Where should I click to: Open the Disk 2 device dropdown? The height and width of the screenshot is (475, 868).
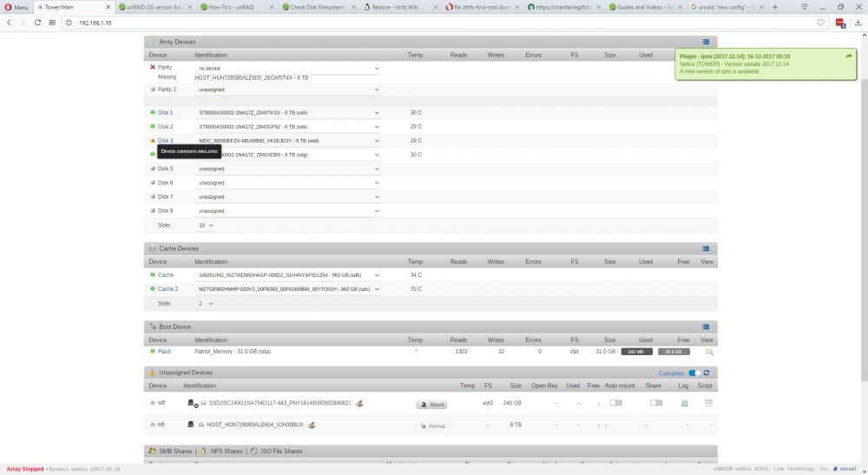[288, 127]
